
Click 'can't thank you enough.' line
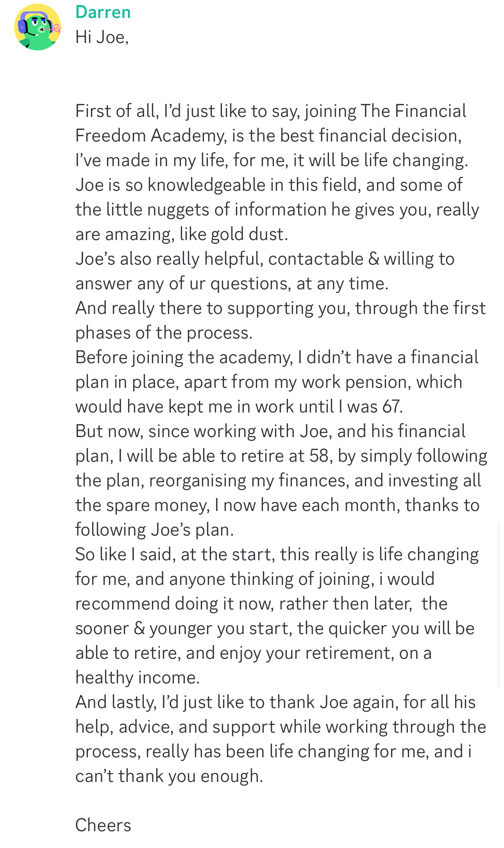pyautogui.click(x=169, y=776)
